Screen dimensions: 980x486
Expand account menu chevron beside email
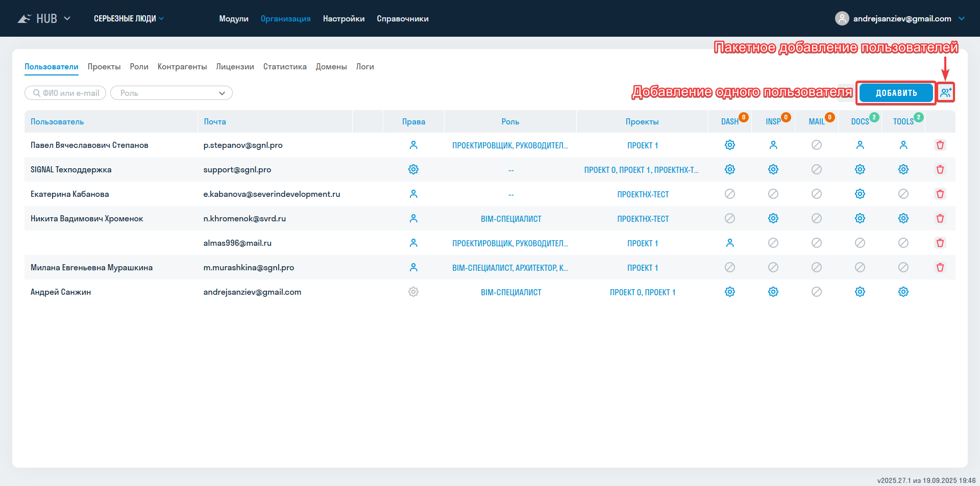(962, 19)
